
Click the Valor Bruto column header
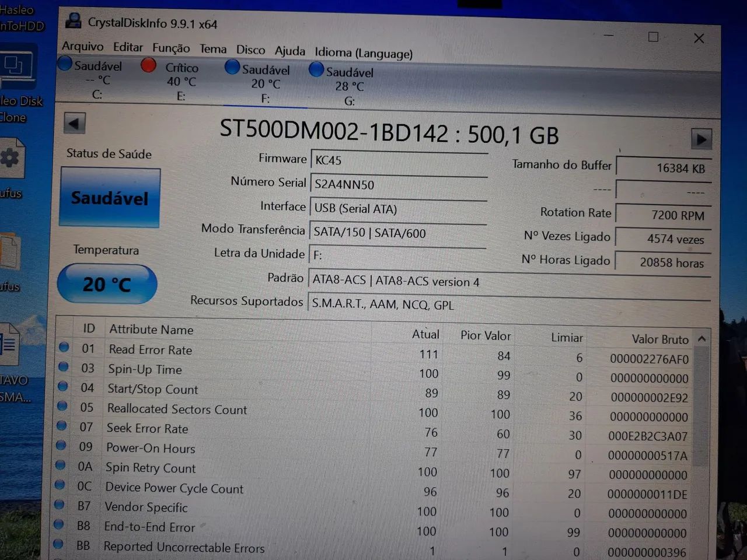[660, 339]
